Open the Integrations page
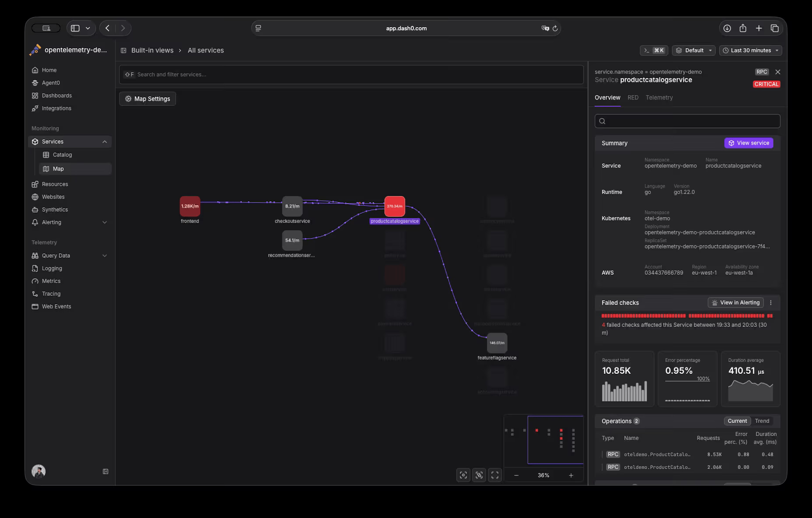The width and height of the screenshot is (812, 518). (x=35, y=108)
